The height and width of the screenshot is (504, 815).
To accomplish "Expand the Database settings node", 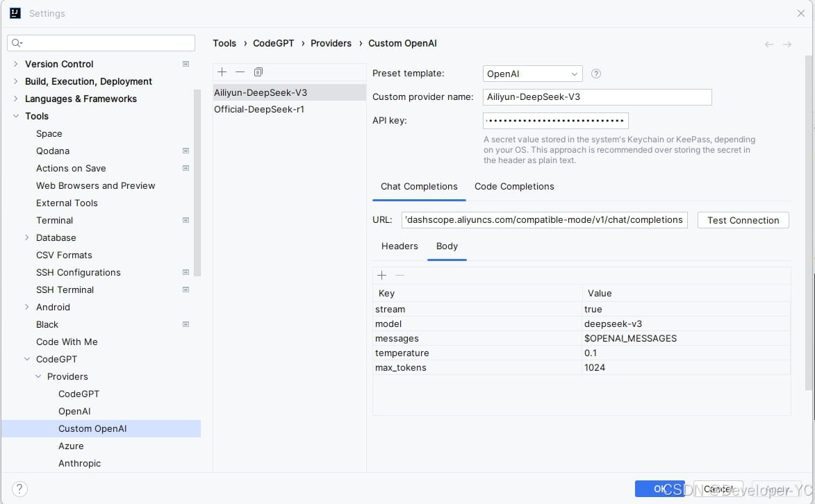I will (x=27, y=237).
